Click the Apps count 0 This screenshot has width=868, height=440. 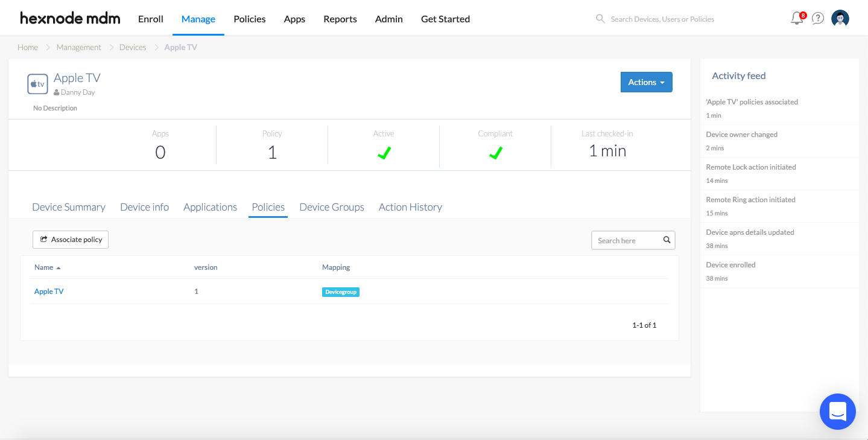click(160, 153)
